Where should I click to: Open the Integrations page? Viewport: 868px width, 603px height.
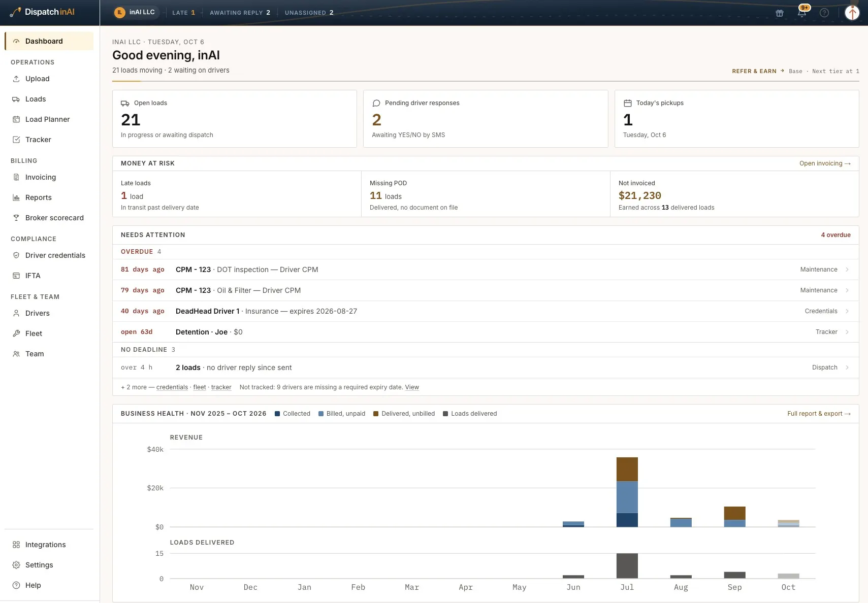tap(49, 545)
